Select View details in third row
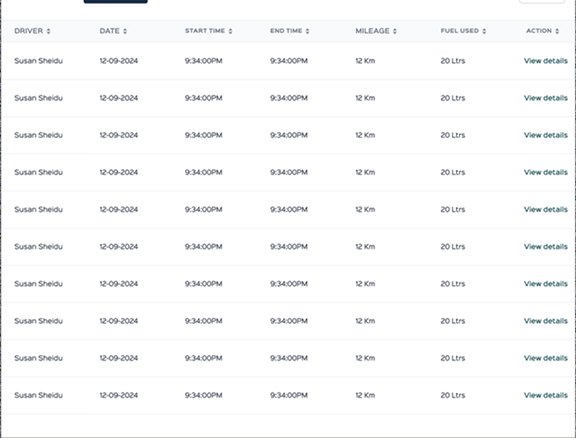The width and height of the screenshot is (576, 438). pos(546,135)
